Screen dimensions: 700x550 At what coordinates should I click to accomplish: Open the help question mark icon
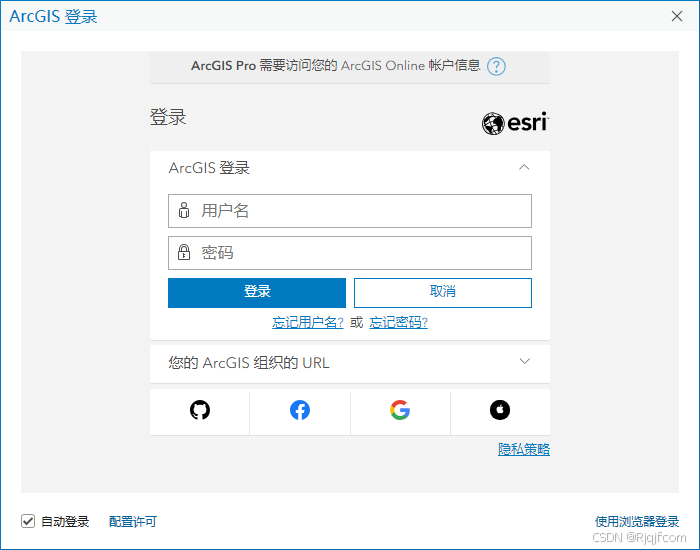496,67
